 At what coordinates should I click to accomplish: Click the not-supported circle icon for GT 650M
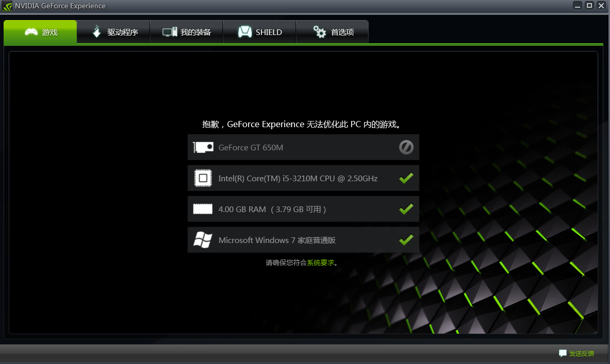(406, 147)
